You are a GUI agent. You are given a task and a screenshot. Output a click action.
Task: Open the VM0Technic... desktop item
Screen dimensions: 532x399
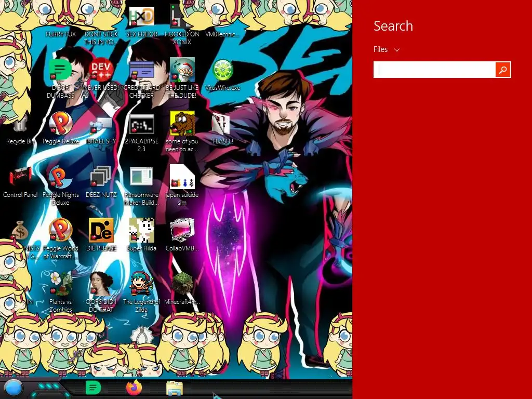click(222, 34)
